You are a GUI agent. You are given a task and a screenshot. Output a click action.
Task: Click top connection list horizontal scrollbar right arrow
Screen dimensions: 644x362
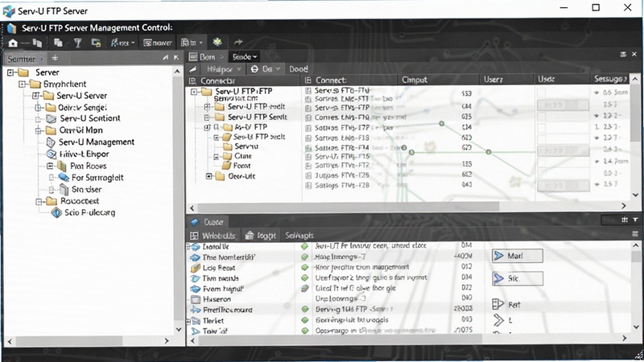click(623, 206)
